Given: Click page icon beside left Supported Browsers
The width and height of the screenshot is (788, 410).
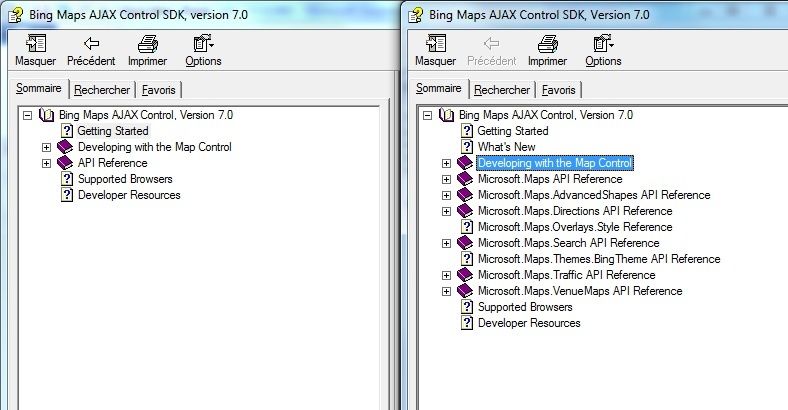Looking at the screenshot, I should [67, 179].
